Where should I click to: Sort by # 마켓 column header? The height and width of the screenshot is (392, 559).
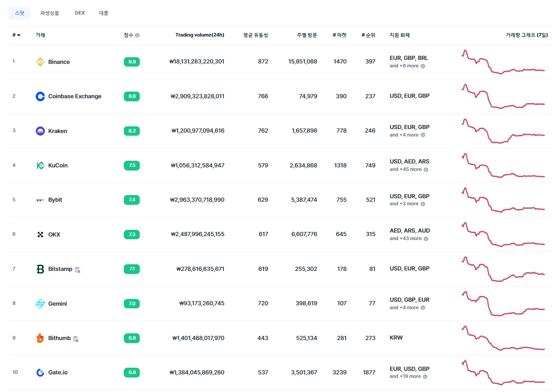point(339,35)
